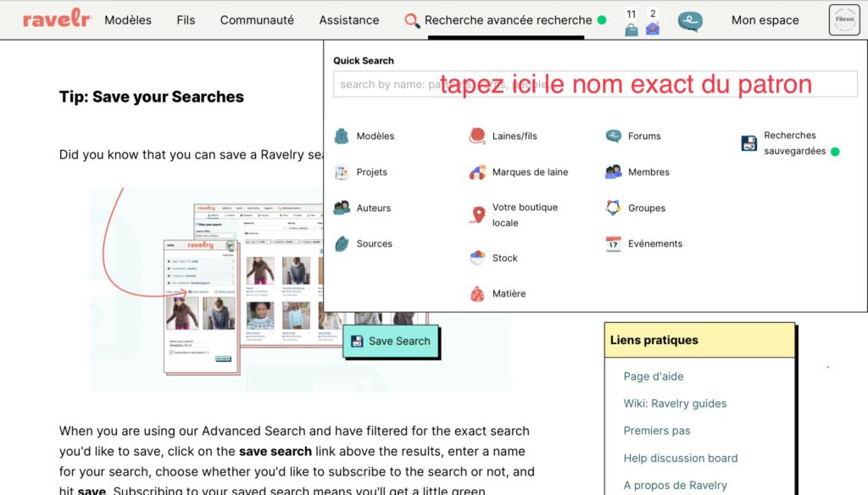Click the Groupes circle icon
This screenshot has height=495, width=868.
pos(614,208)
